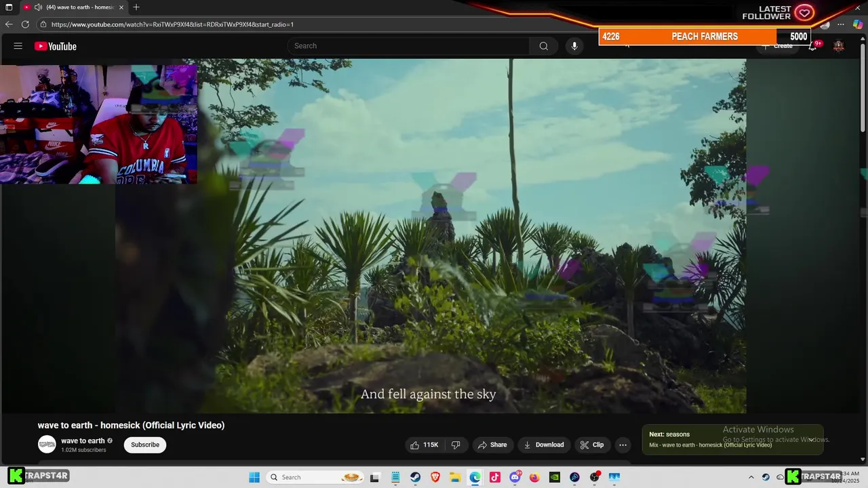Switch to Microsoft Edge taskbar icon

click(475, 477)
